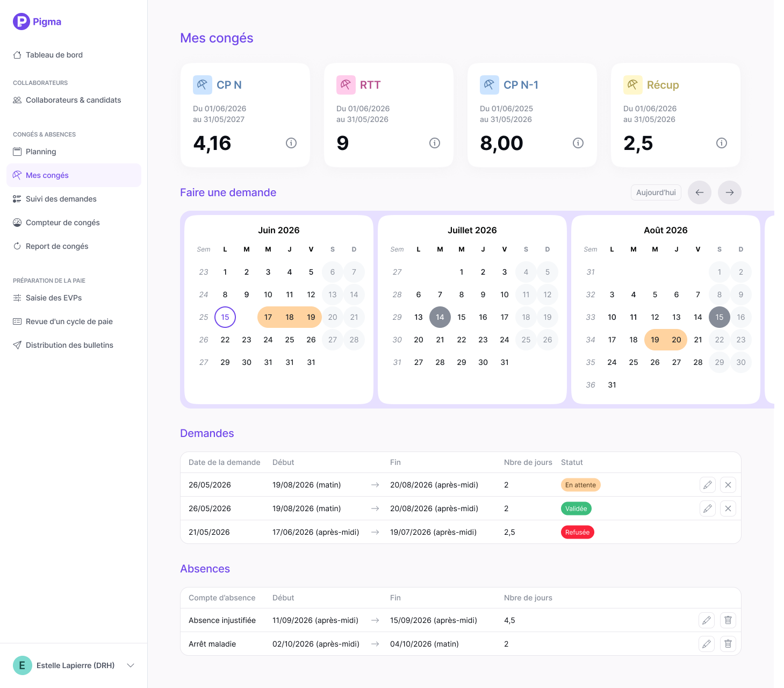
Task: Delete the Arrêt maladie entry
Action: click(728, 644)
